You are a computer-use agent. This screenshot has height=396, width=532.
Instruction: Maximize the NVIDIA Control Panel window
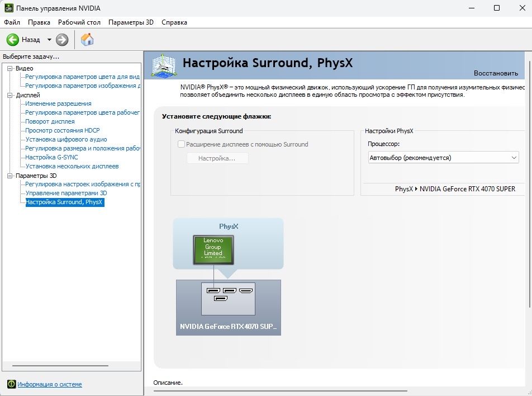[497, 8]
